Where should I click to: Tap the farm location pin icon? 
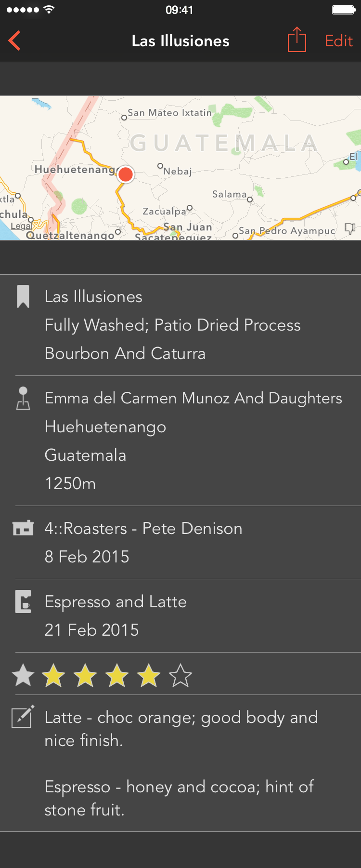tap(23, 398)
